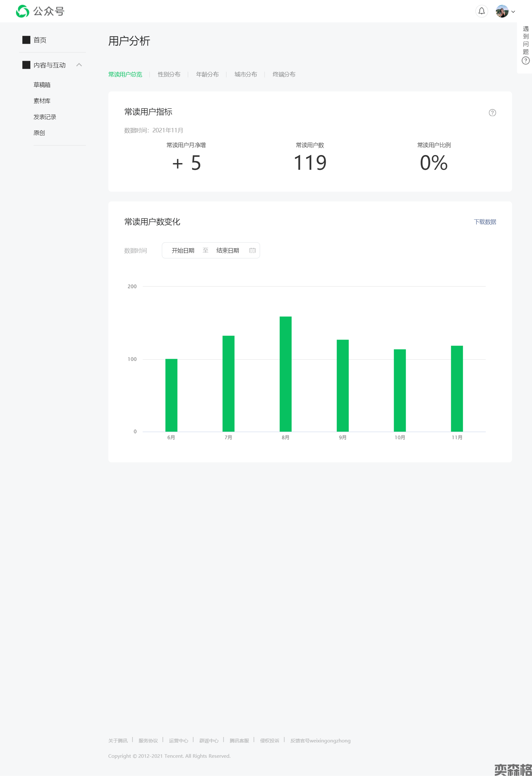532x776 pixels.
Task: Click the notification bell icon
Action: click(481, 12)
